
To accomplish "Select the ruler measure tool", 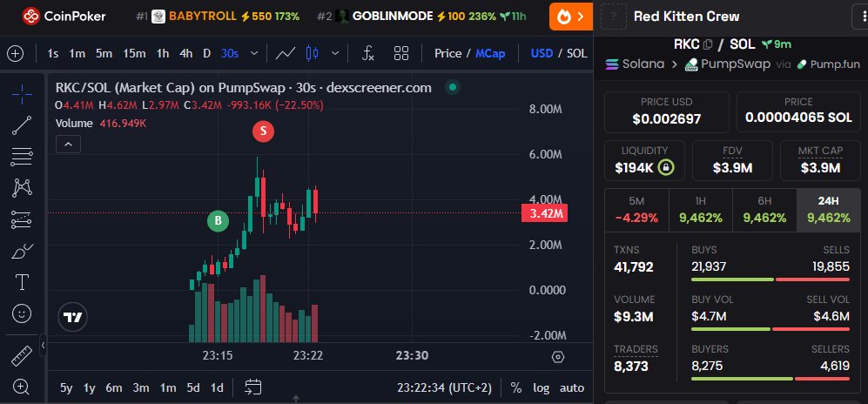I will (x=22, y=356).
